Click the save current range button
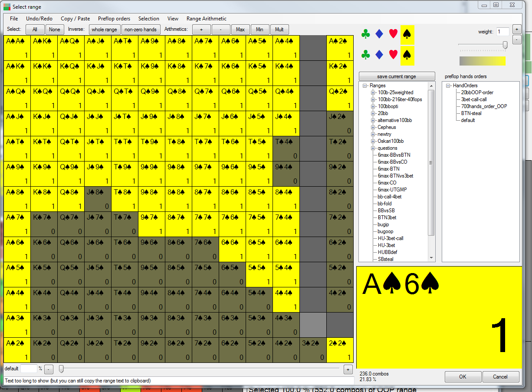This screenshot has width=532, height=392. click(x=397, y=76)
